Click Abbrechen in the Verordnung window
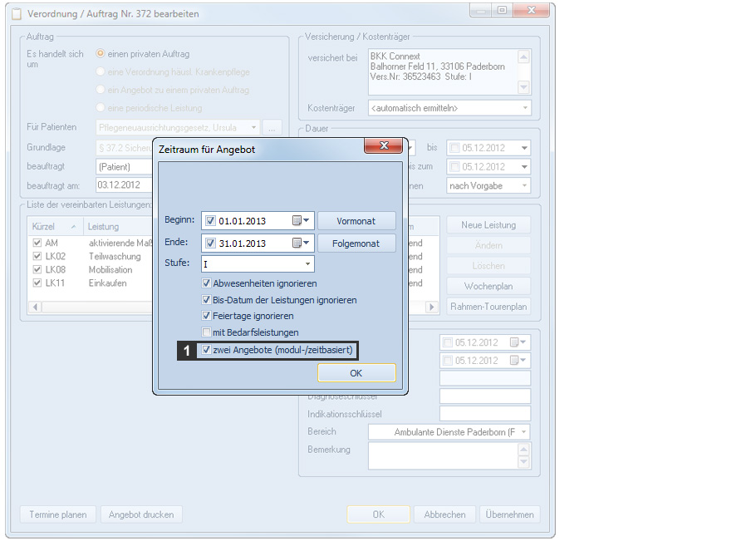 click(x=444, y=514)
